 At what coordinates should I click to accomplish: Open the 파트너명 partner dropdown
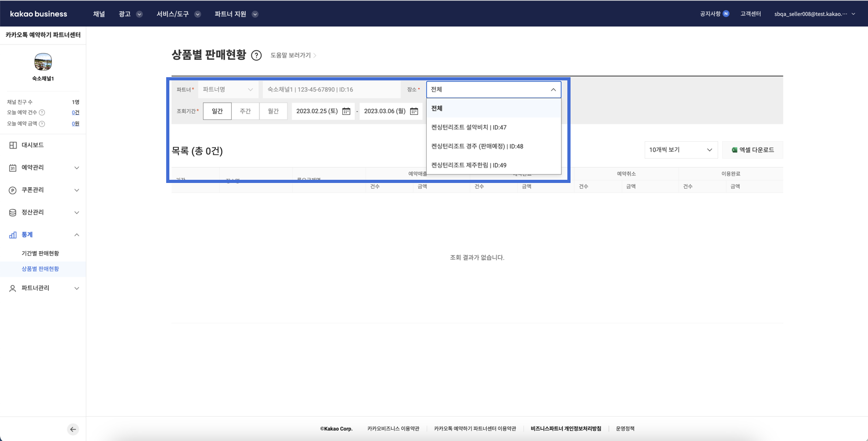pos(228,90)
